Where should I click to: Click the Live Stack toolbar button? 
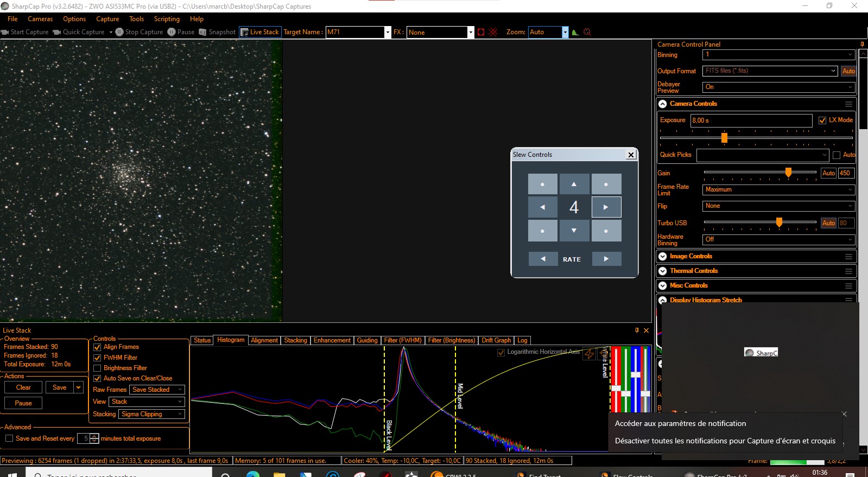(x=260, y=32)
